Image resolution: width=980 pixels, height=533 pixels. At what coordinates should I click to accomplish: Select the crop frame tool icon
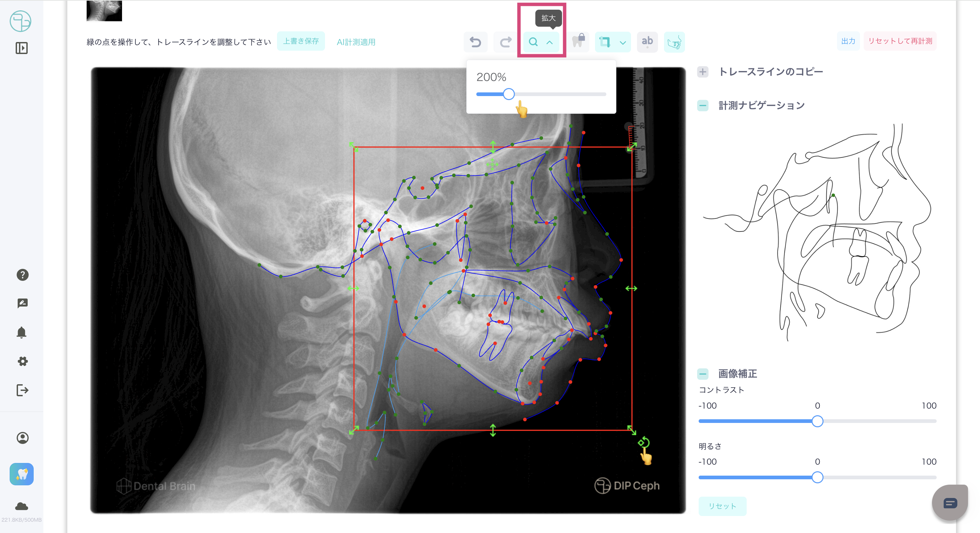point(605,42)
